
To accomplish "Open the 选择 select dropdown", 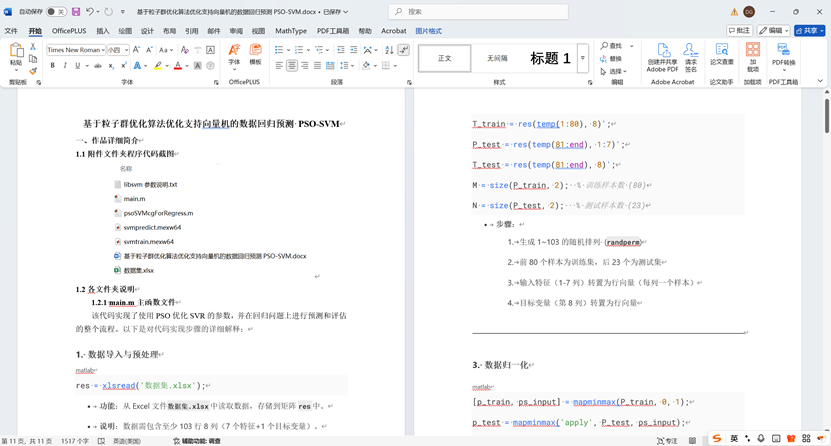I will pos(614,71).
